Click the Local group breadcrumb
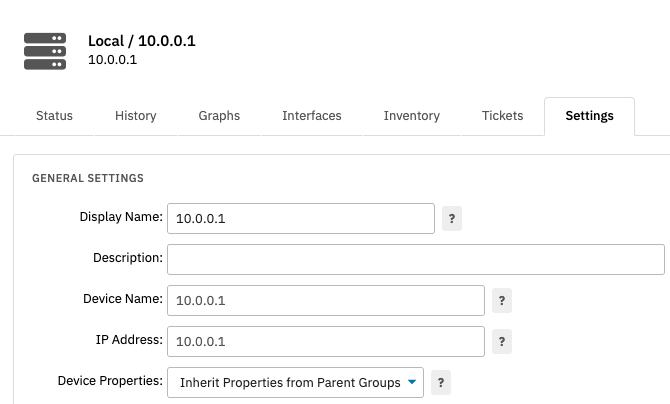670x404 pixels. [105, 41]
